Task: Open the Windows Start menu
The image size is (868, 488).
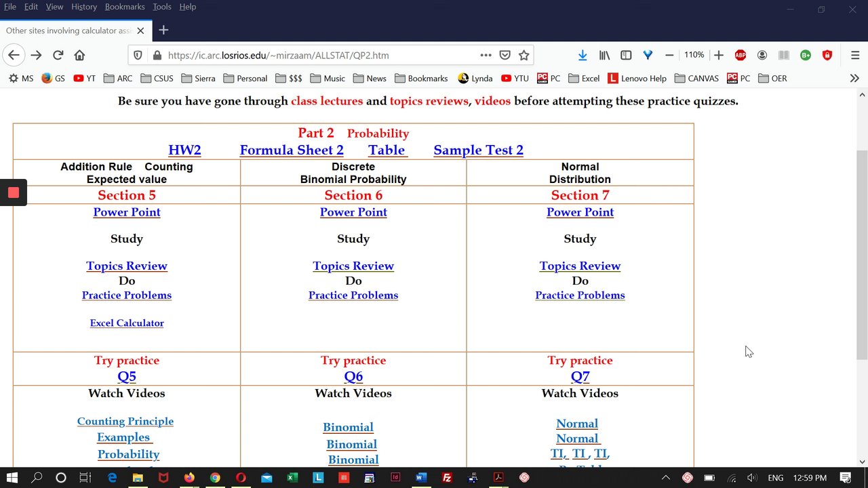Action: click(x=12, y=478)
